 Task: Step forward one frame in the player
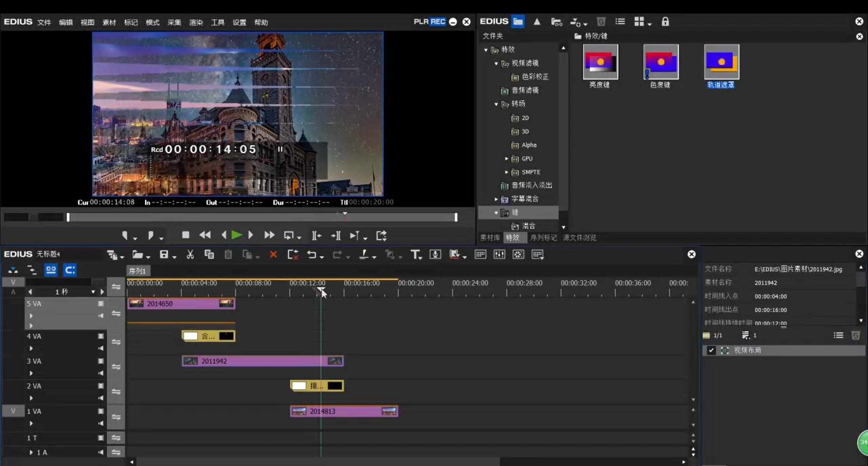pos(250,235)
